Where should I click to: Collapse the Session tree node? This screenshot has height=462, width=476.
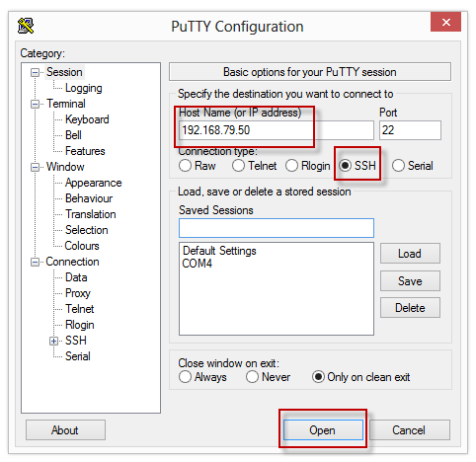pos(35,72)
